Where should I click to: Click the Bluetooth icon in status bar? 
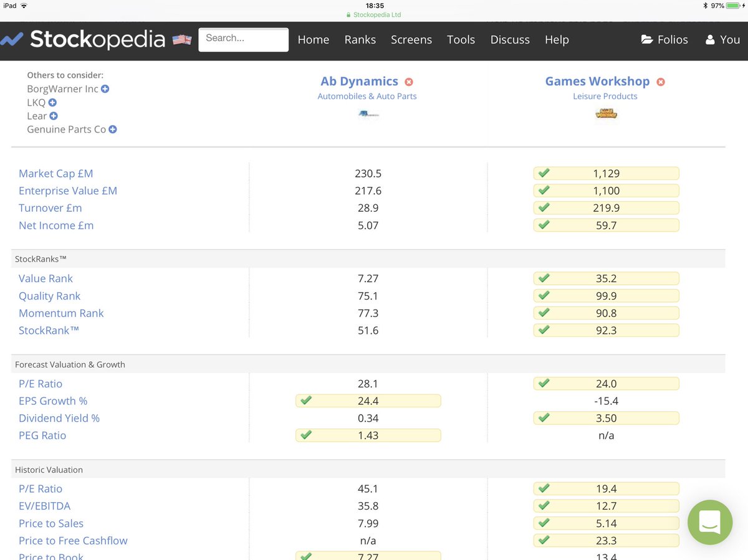click(705, 6)
